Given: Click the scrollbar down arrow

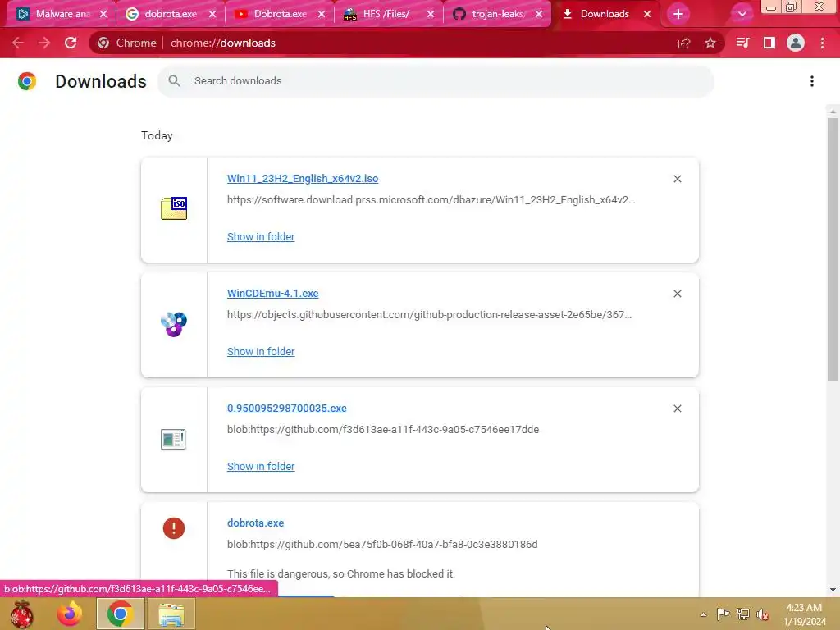Looking at the screenshot, I should coord(833,590).
